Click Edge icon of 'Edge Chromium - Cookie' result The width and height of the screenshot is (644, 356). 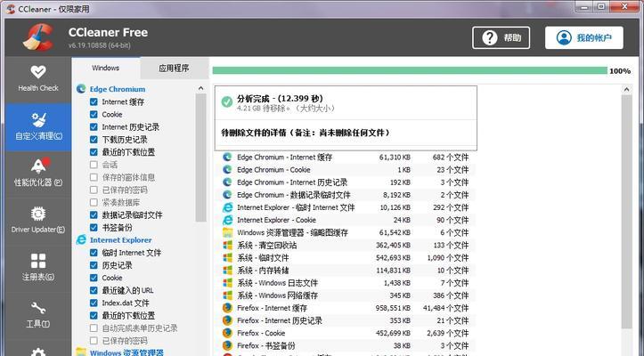[227, 170]
